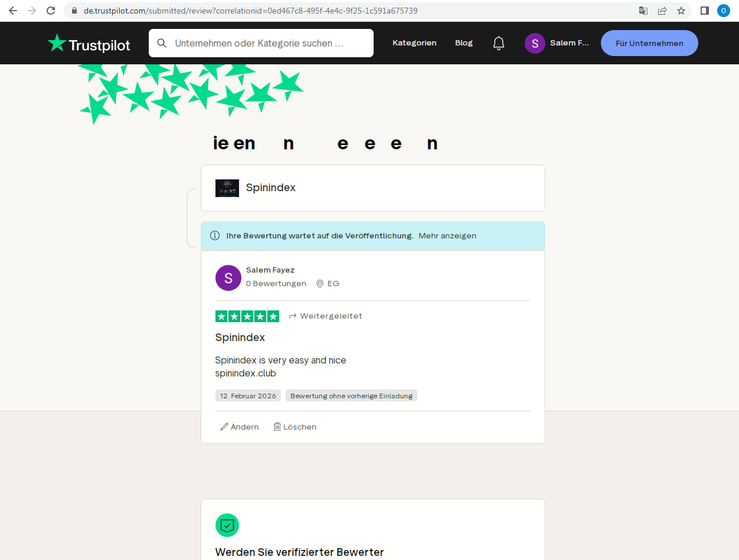Viewport: 739px width, 560px height.
Task: Click the Weitergeleitet label
Action: (325, 316)
